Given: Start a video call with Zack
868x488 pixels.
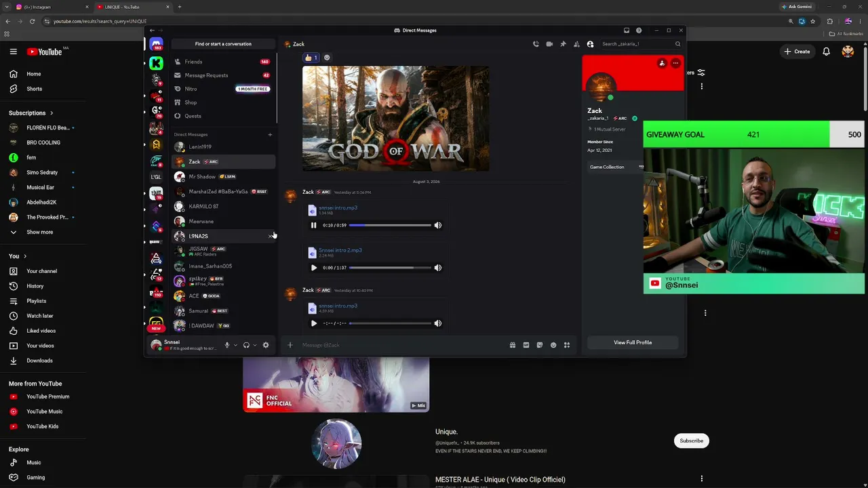Looking at the screenshot, I should (549, 44).
